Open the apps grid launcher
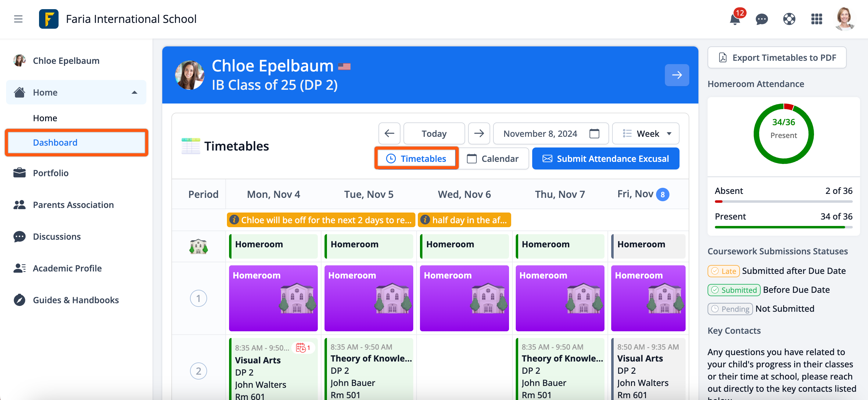Image resolution: width=868 pixels, height=400 pixels. pyautogui.click(x=816, y=19)
